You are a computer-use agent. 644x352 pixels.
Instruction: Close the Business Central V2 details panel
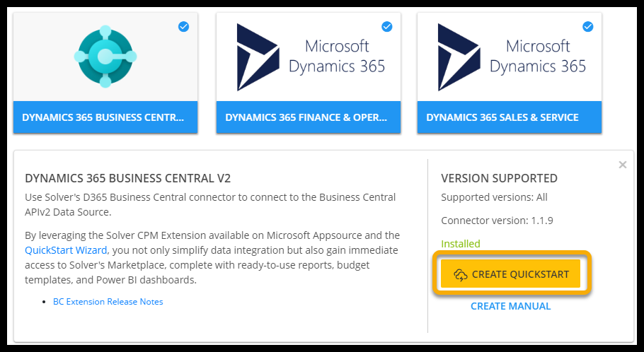(623, 165)
